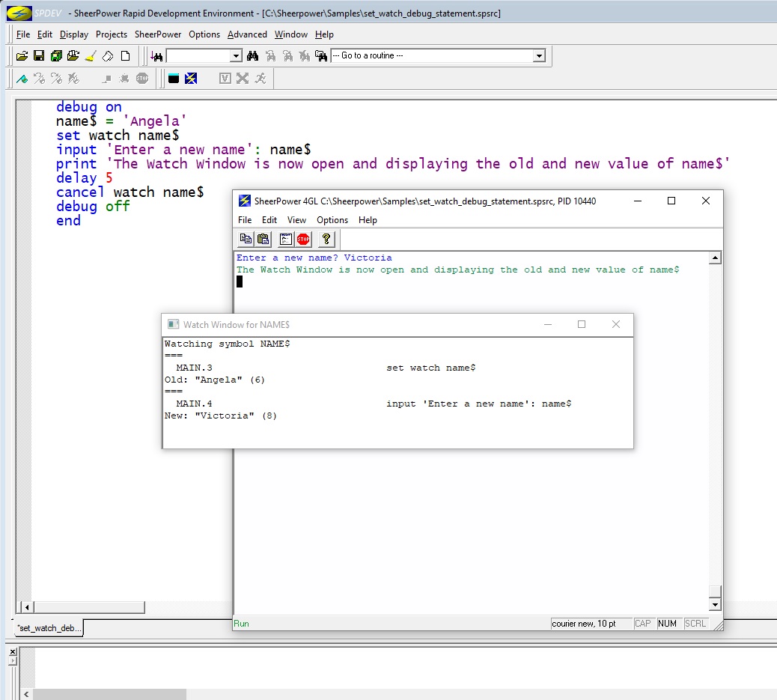Click the yellow question mark Help icon
Screen dimensions: 777x700
[x=326, y=240]
